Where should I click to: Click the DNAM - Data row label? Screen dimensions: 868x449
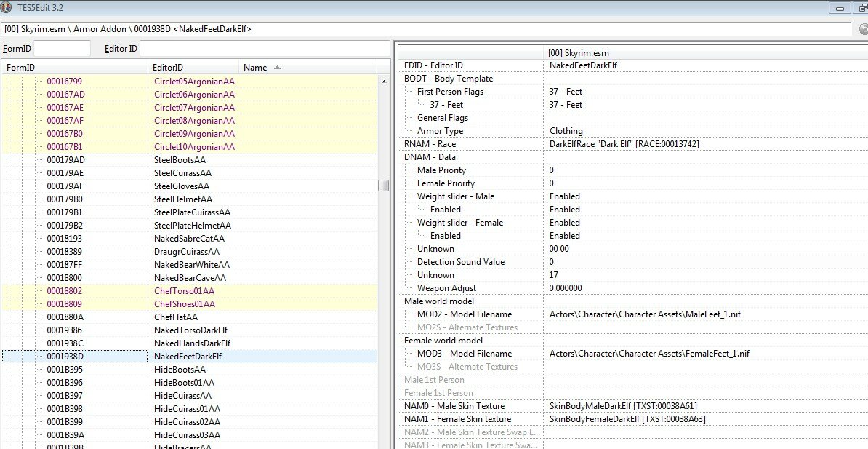430,157
